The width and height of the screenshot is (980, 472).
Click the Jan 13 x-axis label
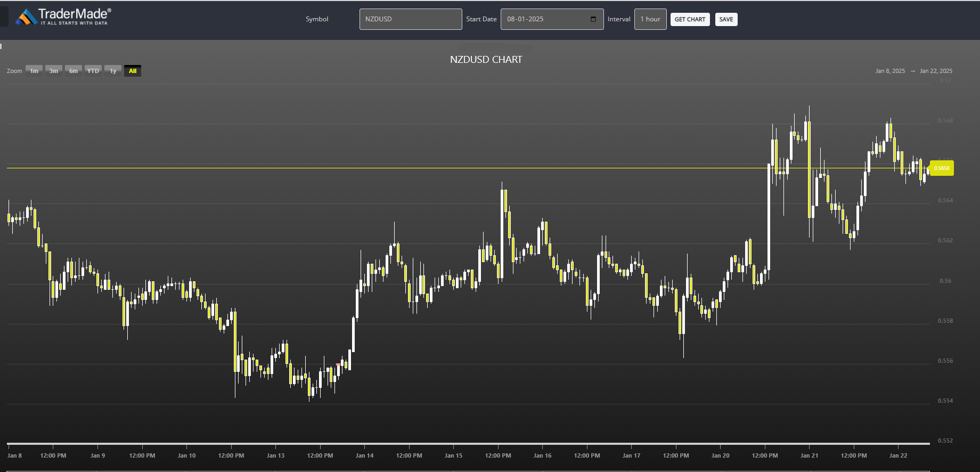[x=275, y=455]
